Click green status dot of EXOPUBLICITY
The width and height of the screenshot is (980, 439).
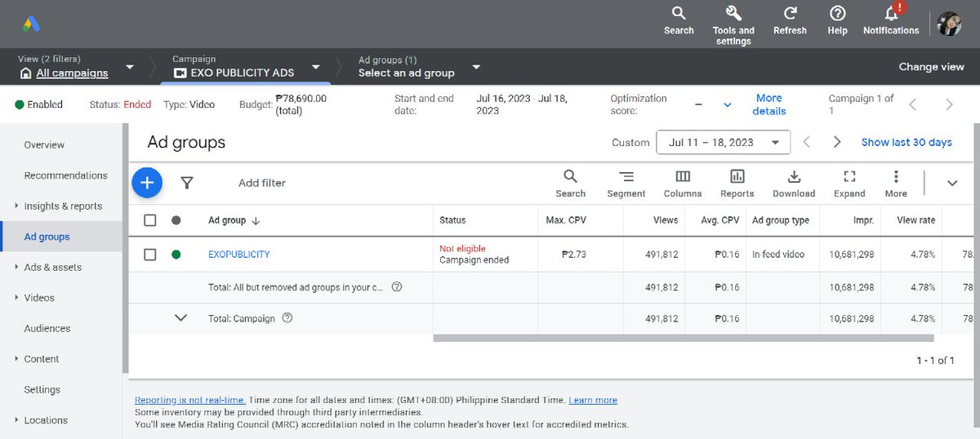point(176,255)
